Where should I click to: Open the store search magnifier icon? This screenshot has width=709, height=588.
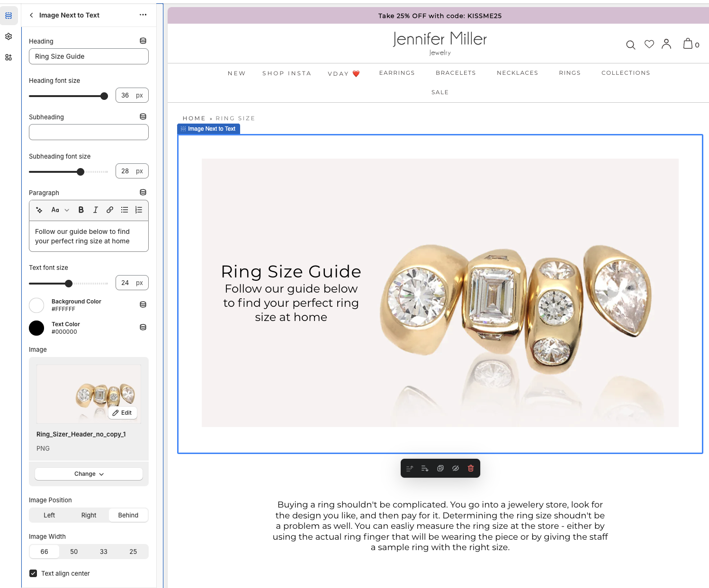(x=630, y=45)
